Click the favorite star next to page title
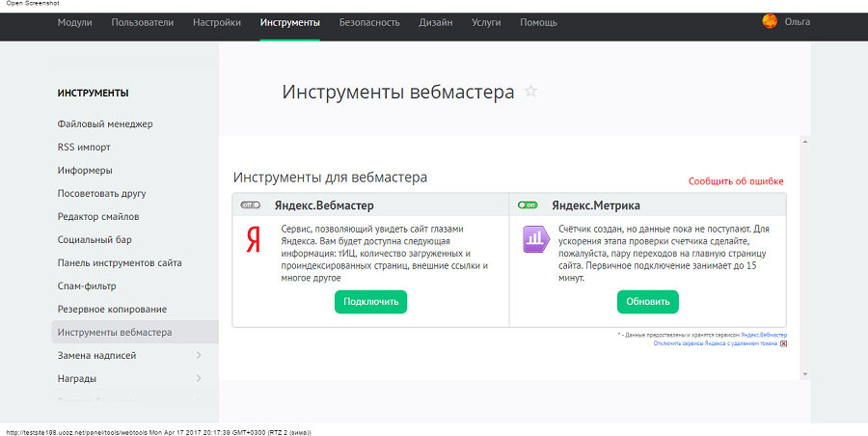 [530, 92]
